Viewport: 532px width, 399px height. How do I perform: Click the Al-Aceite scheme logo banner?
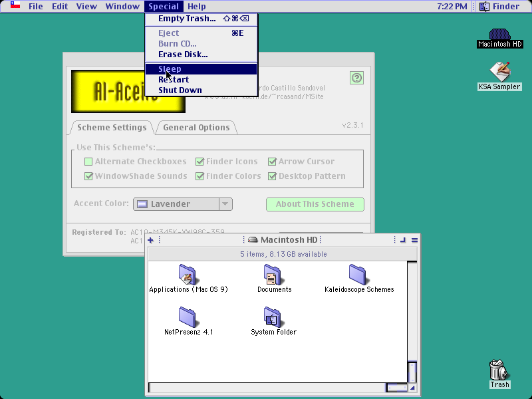click(x=128, y=91)
